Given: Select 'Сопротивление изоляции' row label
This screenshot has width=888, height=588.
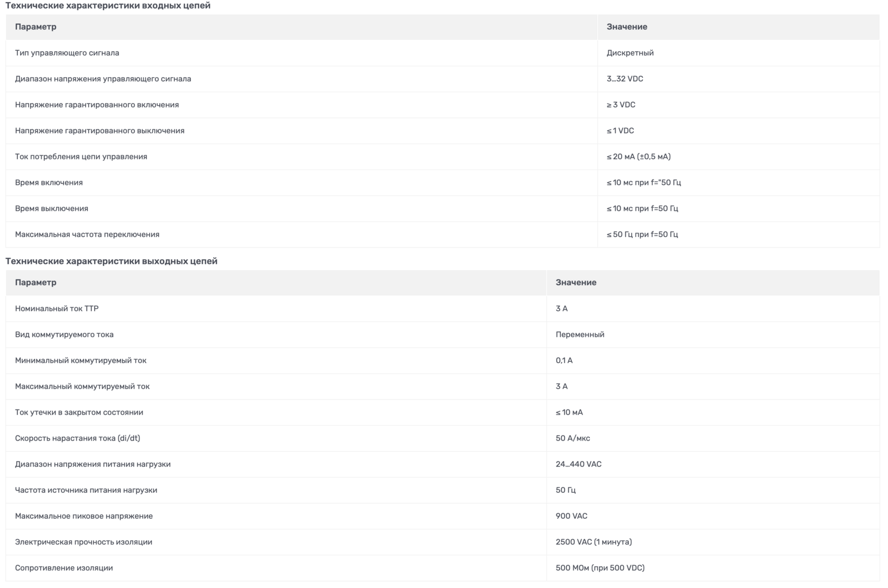Looking at the screenshot, I should (64, 567).
